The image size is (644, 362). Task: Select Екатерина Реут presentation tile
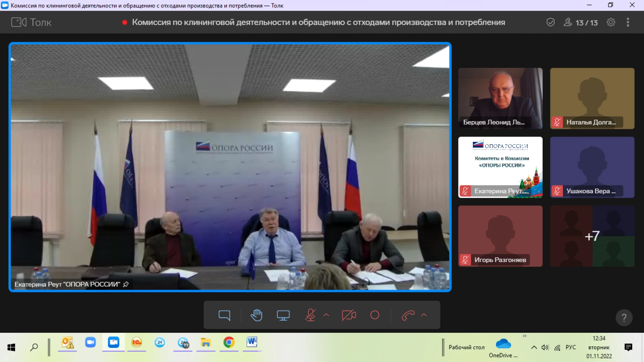tap(500, 167)
